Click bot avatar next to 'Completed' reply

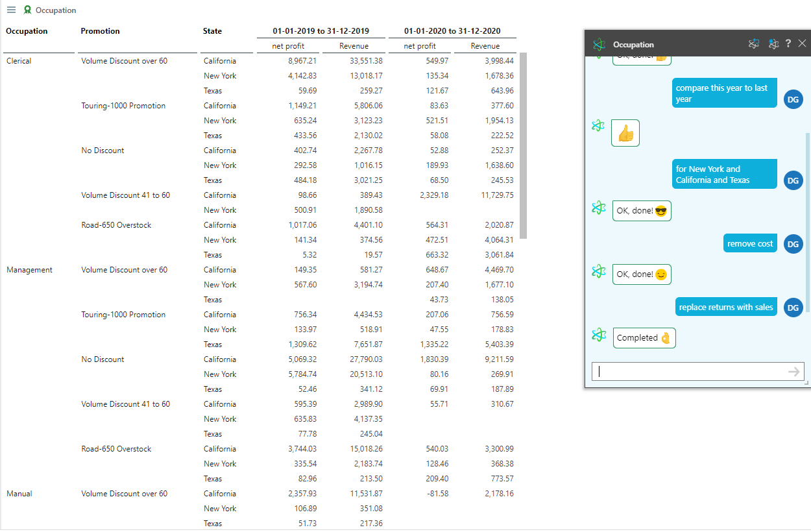tap(598, 335)
